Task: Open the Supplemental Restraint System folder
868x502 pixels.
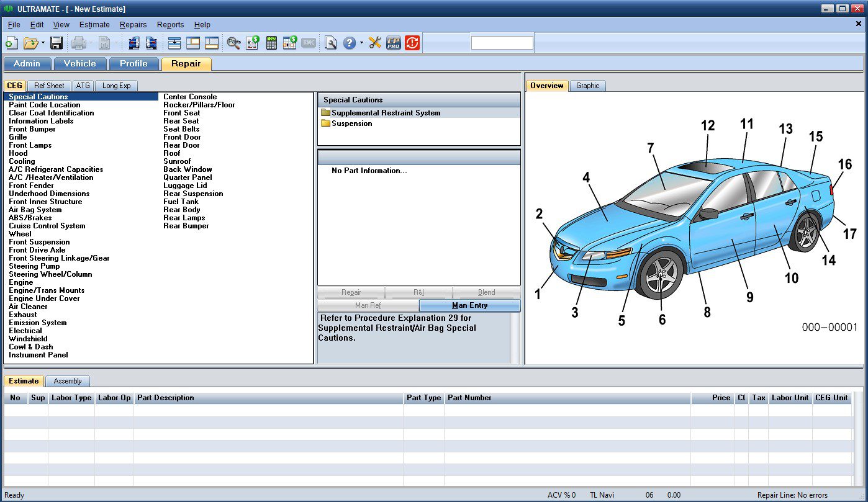Action: click(x=386, y=113)
